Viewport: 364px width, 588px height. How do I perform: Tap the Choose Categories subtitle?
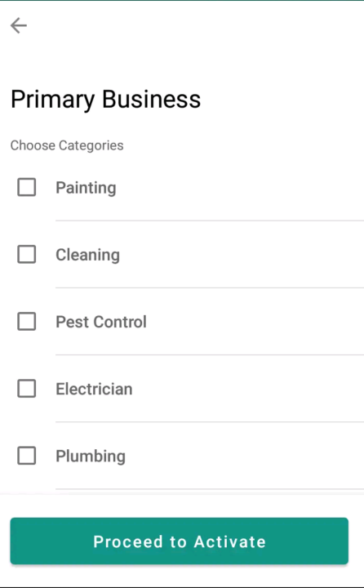pos(67,145)
